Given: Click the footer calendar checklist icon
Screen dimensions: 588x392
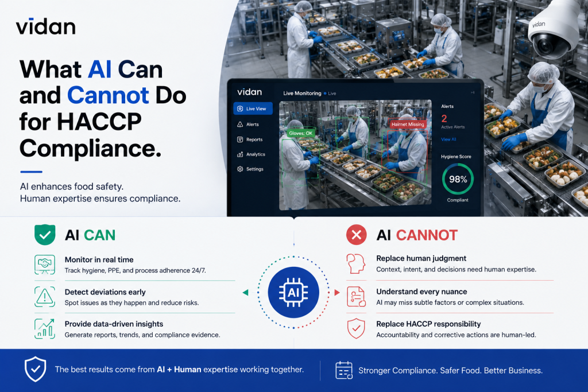Looking at the screenshot, I should click(344, 370).
